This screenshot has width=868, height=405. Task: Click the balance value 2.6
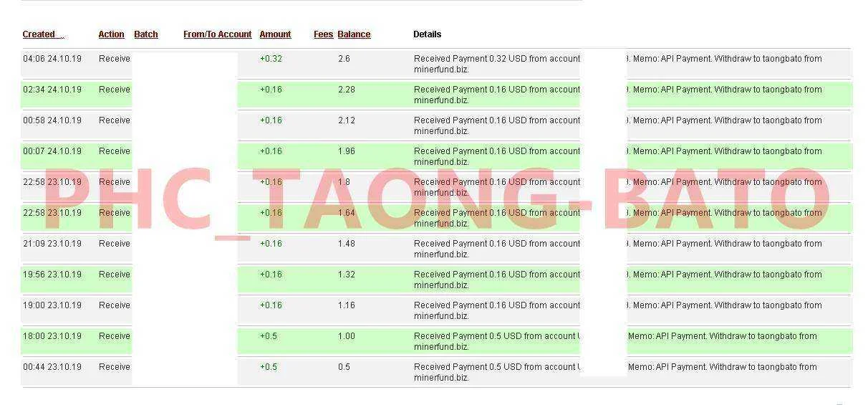[x=344, y=59]
